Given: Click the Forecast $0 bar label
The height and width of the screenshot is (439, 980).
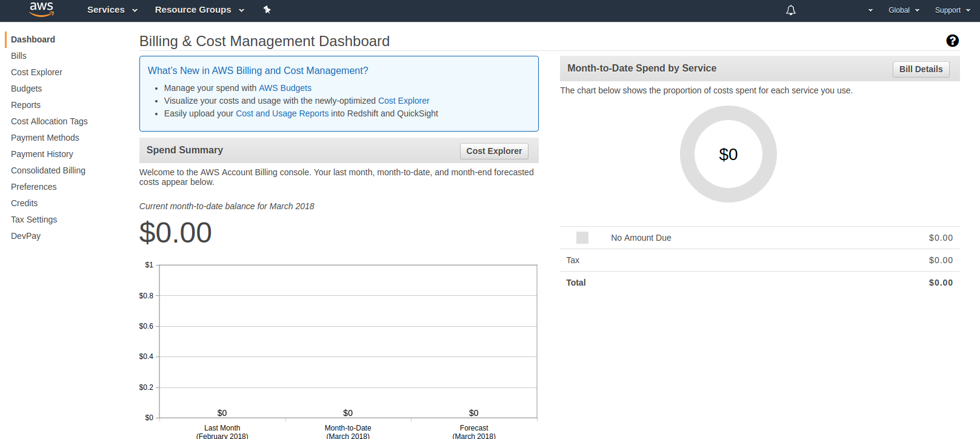Looking at the screenshot, I should (473, 413).
